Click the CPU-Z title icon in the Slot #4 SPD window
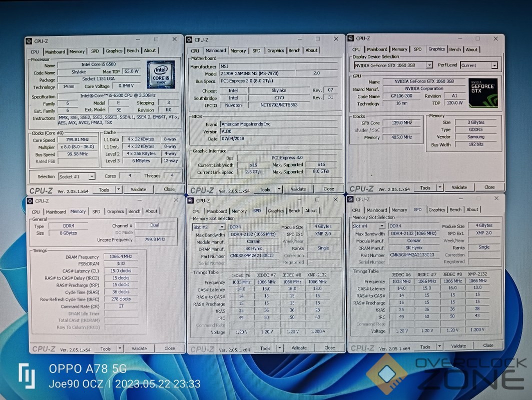The height and width of the screenshot is (400, 532). (350, 199)
